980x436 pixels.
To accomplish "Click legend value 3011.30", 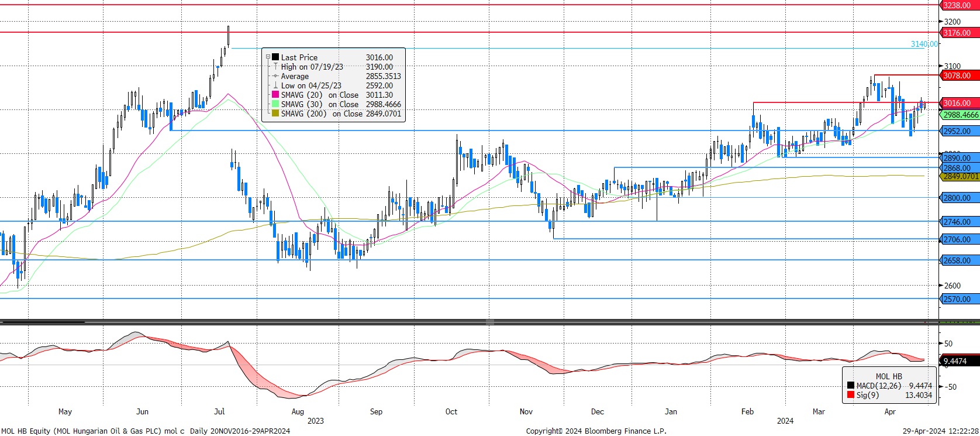I will 379,95.
